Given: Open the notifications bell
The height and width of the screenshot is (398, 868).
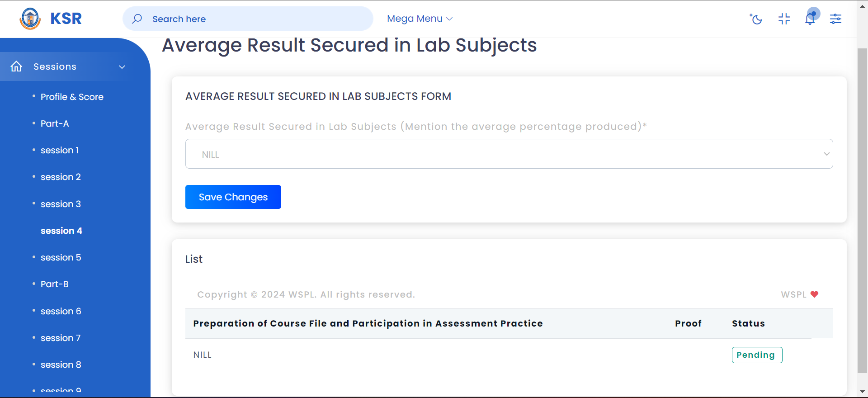Looking at the screenshot, I should (810, 18).
